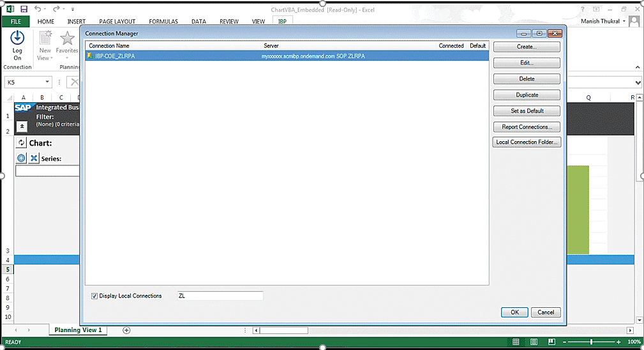This screenshot has height=350, width=644.
Task: Click the Set as Default button
Action: point(527,111)
